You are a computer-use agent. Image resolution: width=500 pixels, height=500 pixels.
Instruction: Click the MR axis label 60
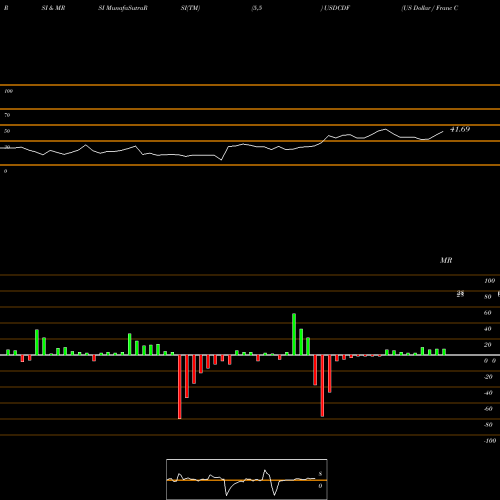click(x=488, y=313)
